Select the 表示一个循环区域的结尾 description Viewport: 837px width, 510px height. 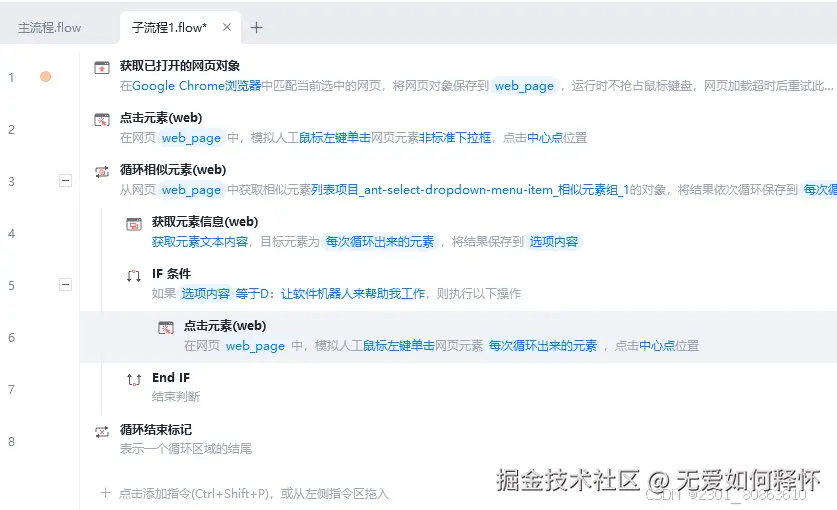185,449
